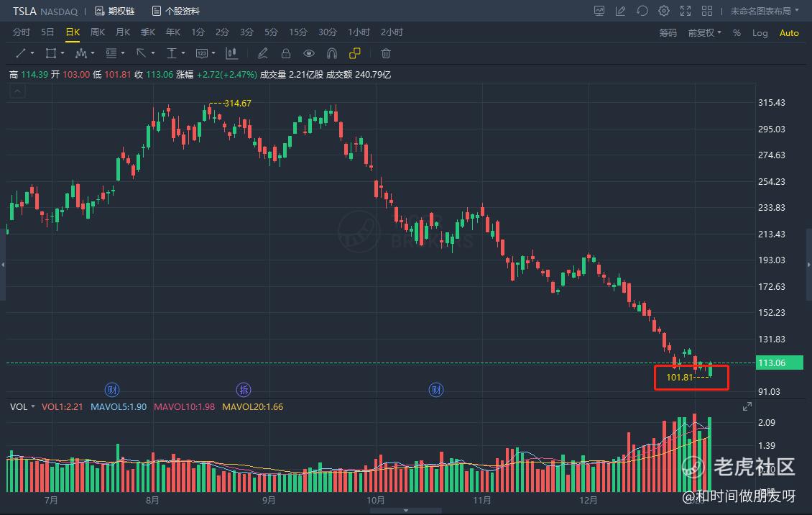Expand the wave pattern tool dropdown
Screen dimensions: 812x515
(x=92, y=53)
